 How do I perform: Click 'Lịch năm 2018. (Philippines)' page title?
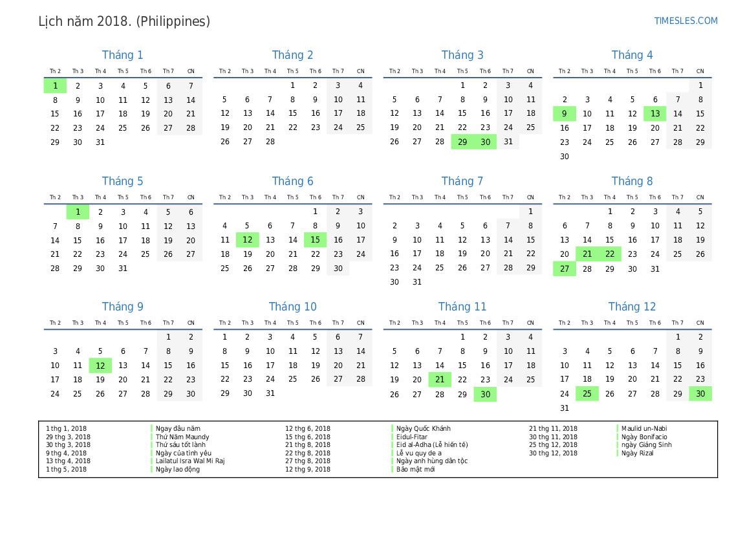124,21
